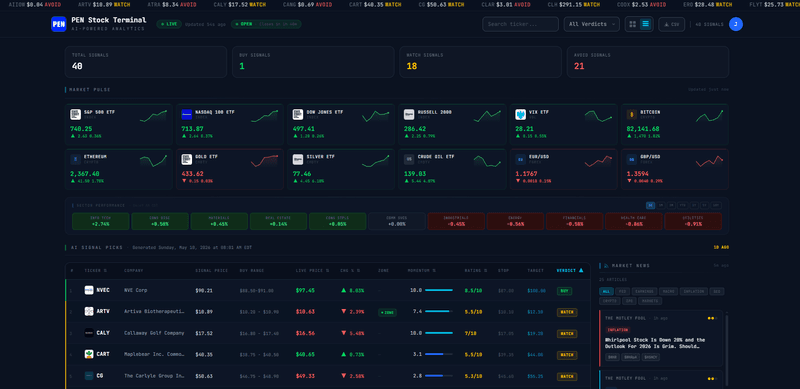This screenshot has height=389, width=800.
Task: Open the user avatar J
Action: [736, 24]
